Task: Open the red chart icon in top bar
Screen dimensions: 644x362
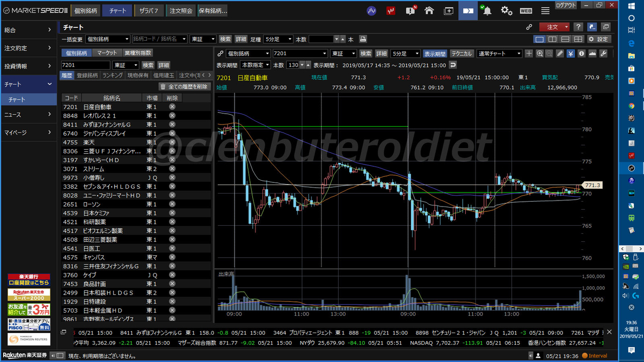Action: (x=391, y=10)
